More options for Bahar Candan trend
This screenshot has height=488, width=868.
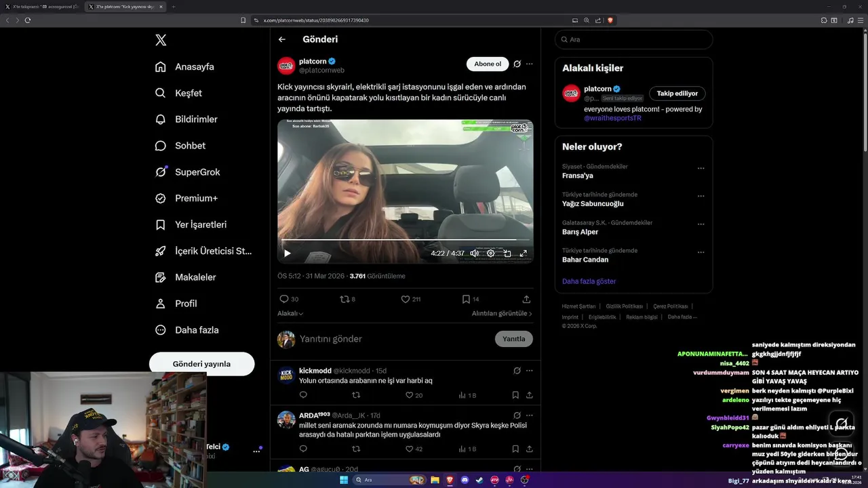[701, 252]
